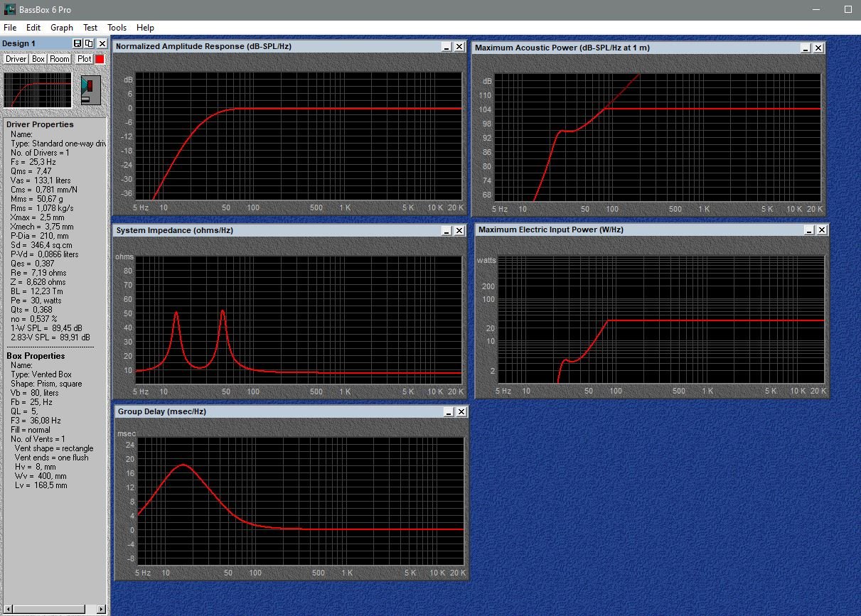
Task: Click the 'Pe = 30, watts' line
Action: point(36,301)
